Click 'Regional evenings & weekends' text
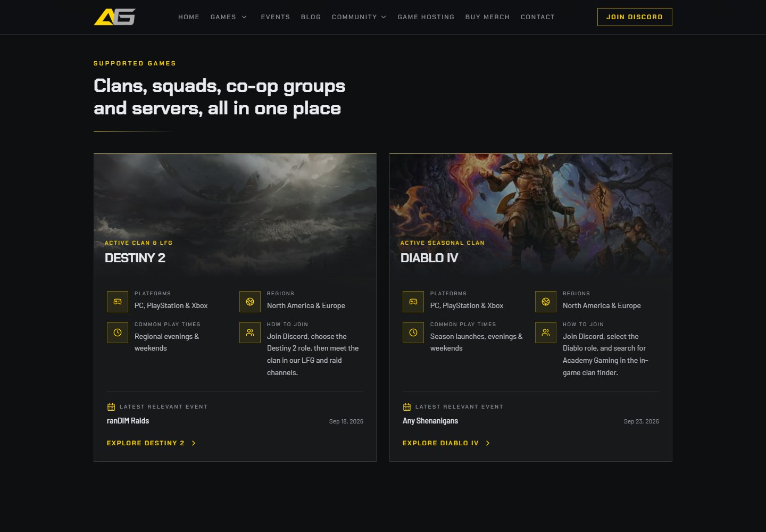The width and height of the screenshot is (766, 532). point(167,343)
